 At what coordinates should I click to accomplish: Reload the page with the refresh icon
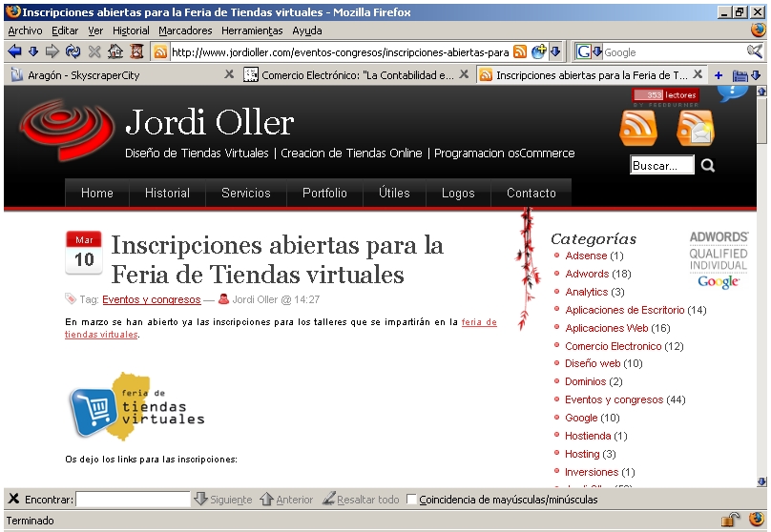coord(73,51)
